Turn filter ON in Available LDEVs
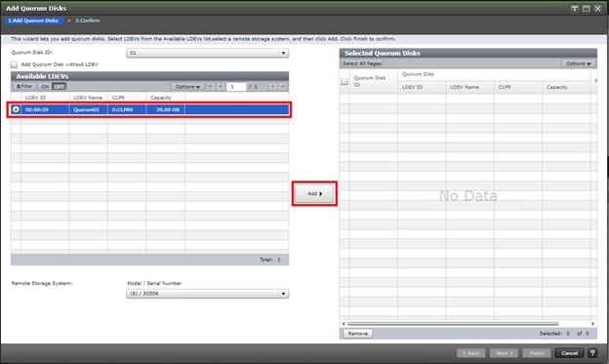This screenshot has height=364, width=609. (x=45, y=86)
